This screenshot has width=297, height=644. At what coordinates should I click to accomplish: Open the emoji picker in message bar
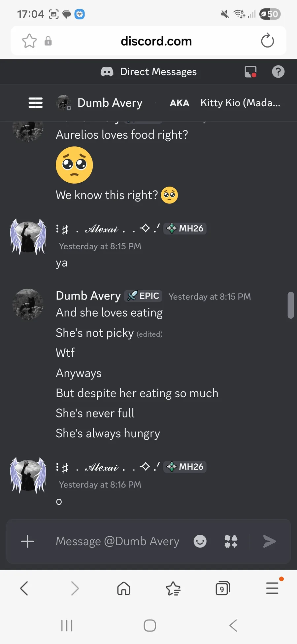200,541
